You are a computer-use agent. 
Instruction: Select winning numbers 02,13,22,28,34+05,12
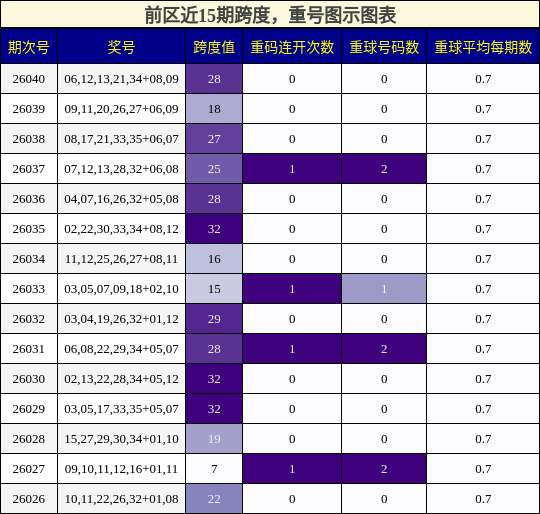pos(122,379)
